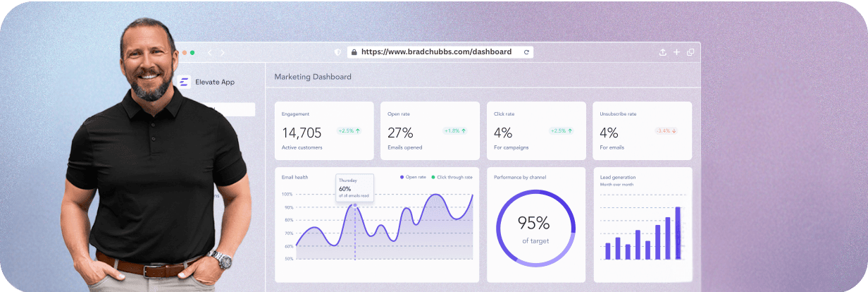Click the reload icon in address bar
Screen dimensions: 868x292
(526, 52)
